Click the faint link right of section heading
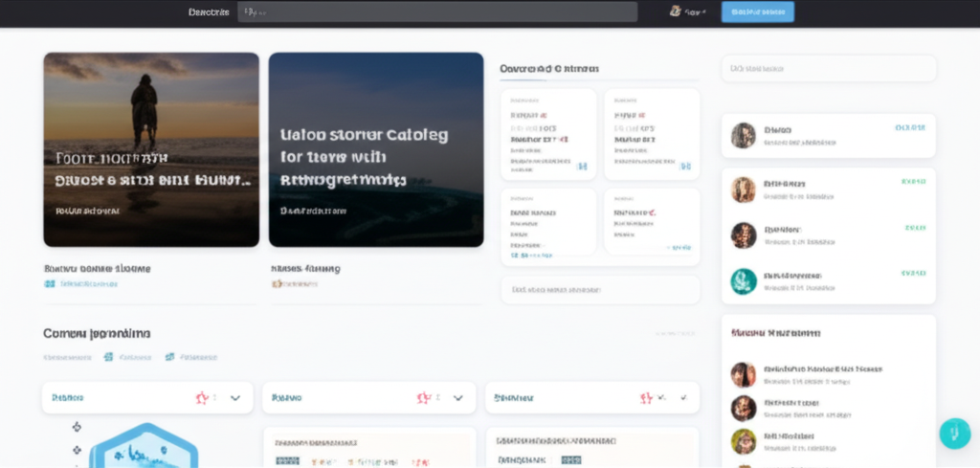Viewport: 980px width, 468px height. point(675,334)
